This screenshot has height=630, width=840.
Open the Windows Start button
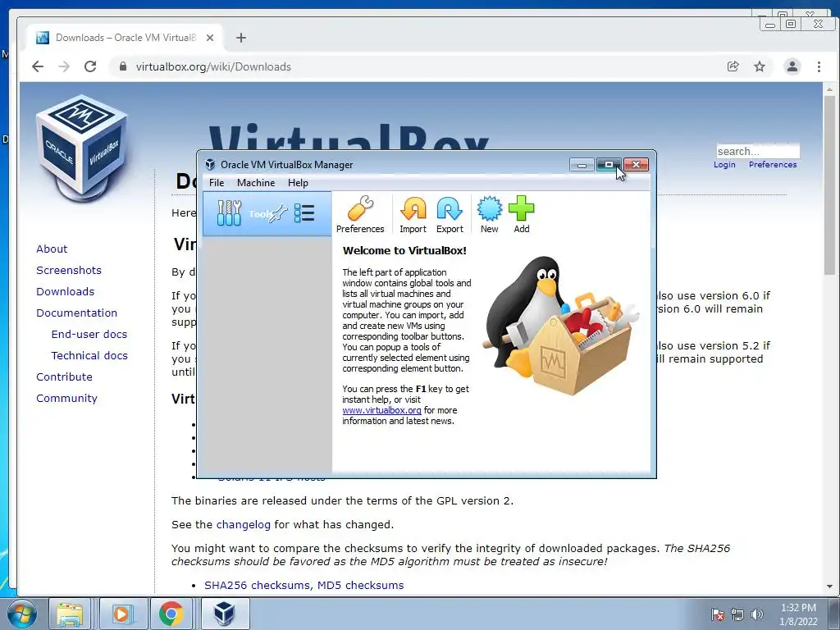pyautogui.click(x=21, y=614)
